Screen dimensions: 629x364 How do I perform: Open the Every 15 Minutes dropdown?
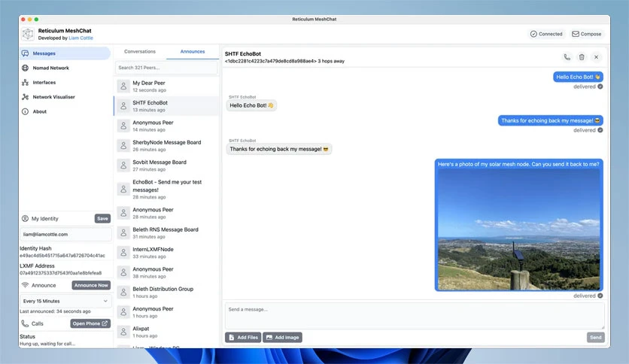[65, 301]
